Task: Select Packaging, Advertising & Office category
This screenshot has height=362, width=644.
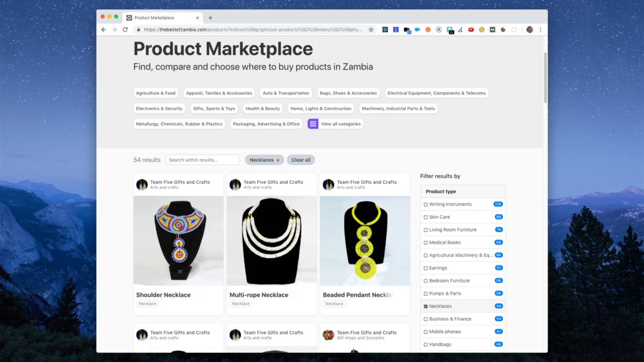Action: tap(266, 124)
